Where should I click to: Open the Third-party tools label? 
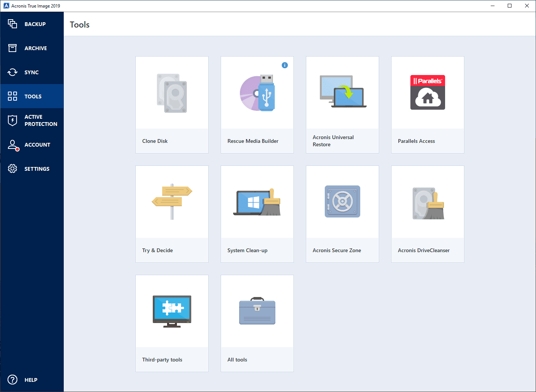point(162,360)
